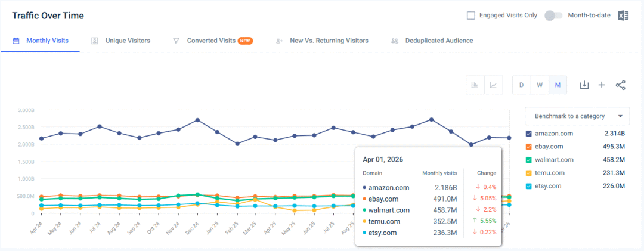Click the Deduplicated Audience people icon
The image size is (644, 251).
click(395, 41)
